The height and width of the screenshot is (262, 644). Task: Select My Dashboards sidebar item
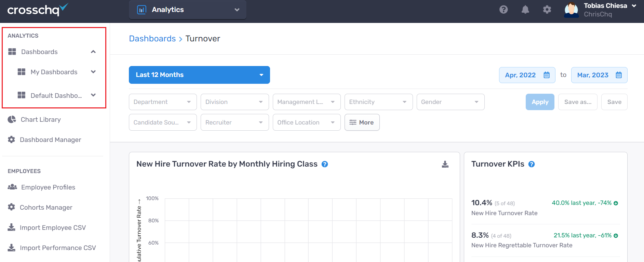[54, 72]
